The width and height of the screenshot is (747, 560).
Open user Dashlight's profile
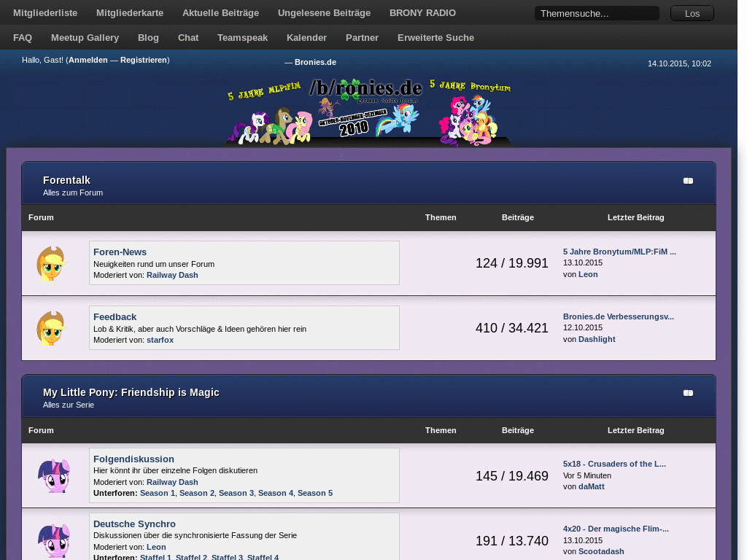597,339
